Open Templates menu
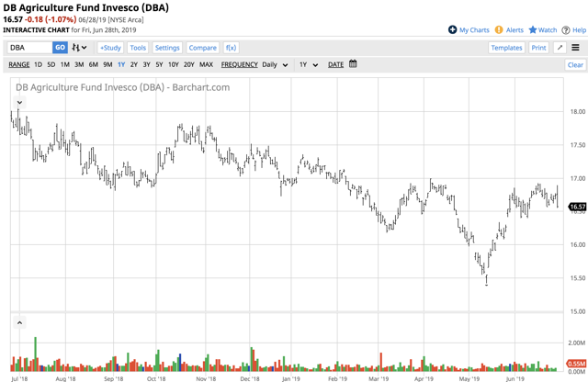 (x=506, y=48)
